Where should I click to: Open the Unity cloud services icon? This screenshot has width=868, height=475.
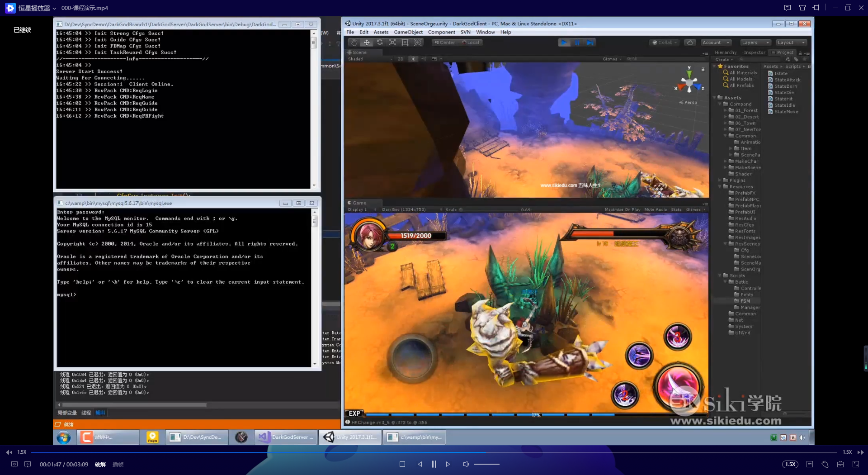click(689, 43)
